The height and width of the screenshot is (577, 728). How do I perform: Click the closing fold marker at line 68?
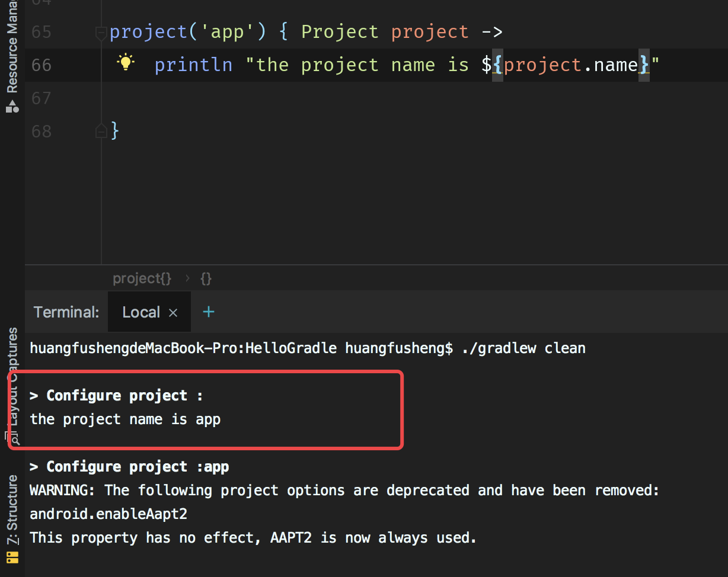101,130
